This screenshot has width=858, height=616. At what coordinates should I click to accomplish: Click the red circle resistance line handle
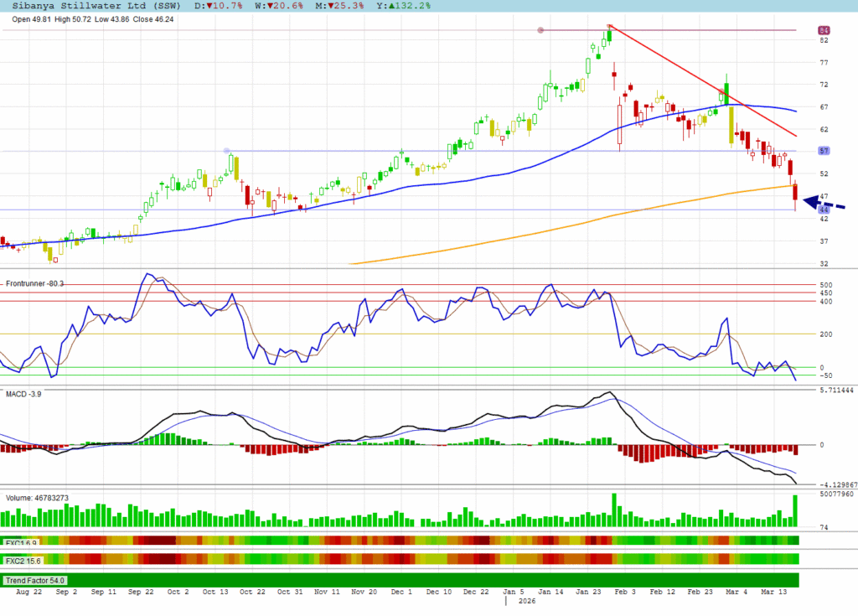click(540, 30)
